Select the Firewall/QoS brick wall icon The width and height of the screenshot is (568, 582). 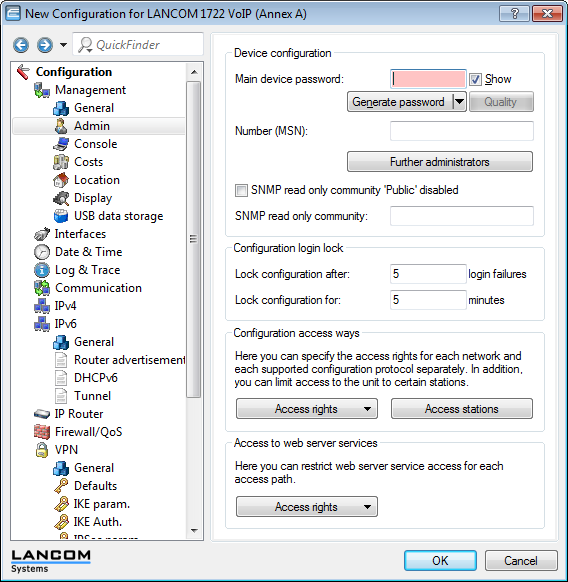click(42, 432)
